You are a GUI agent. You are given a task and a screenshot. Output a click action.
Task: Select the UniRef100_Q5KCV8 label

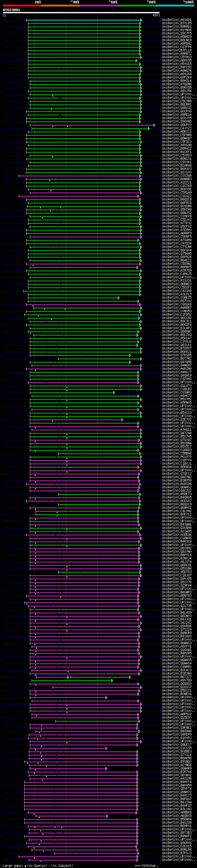[177, 210]
